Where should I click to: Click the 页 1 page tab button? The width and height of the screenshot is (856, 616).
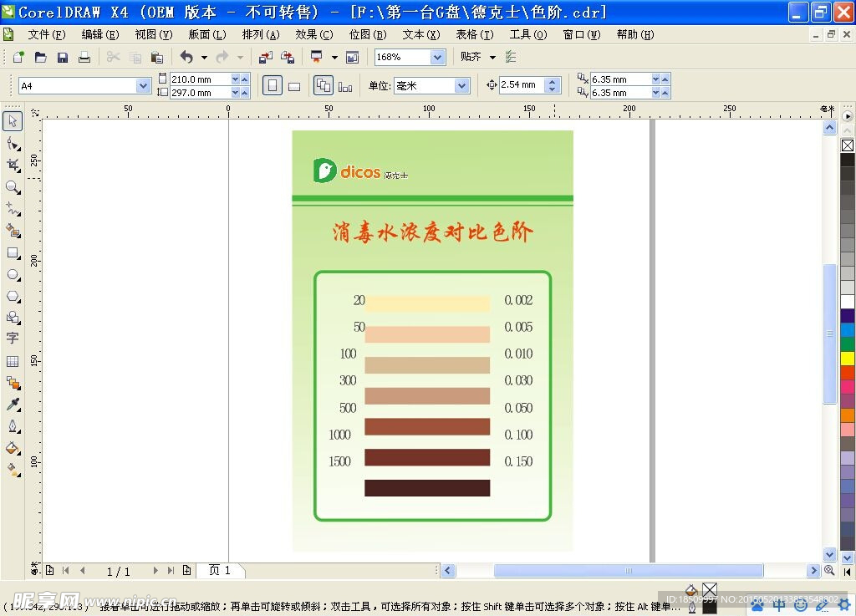(222, 571)
